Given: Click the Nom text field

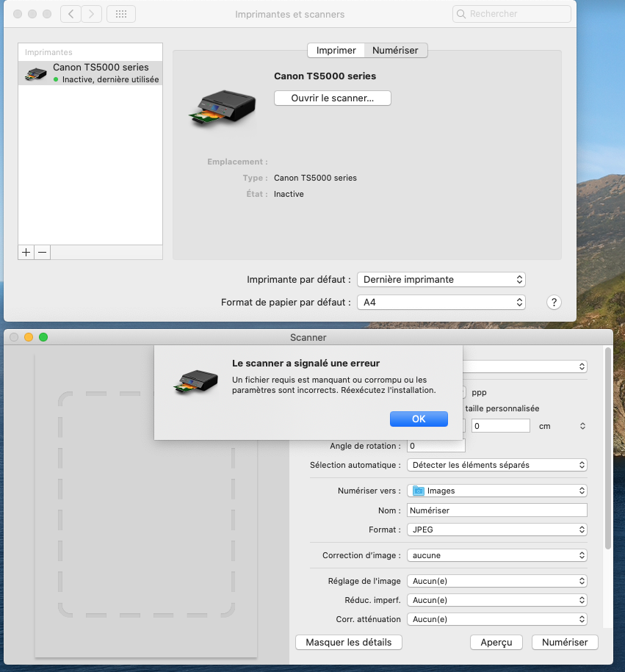Looking at the screenshot, I should pyautogui.click(x=496, y=510).
